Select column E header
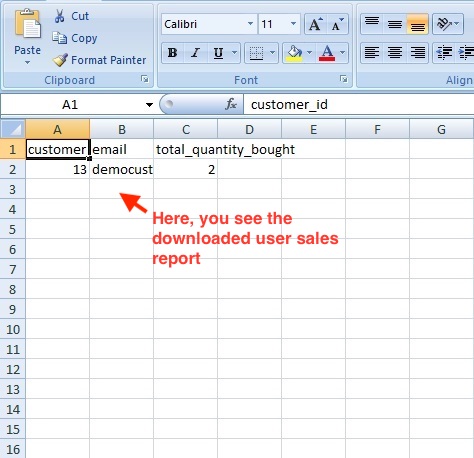474x458 pixels. coord(313,129)
